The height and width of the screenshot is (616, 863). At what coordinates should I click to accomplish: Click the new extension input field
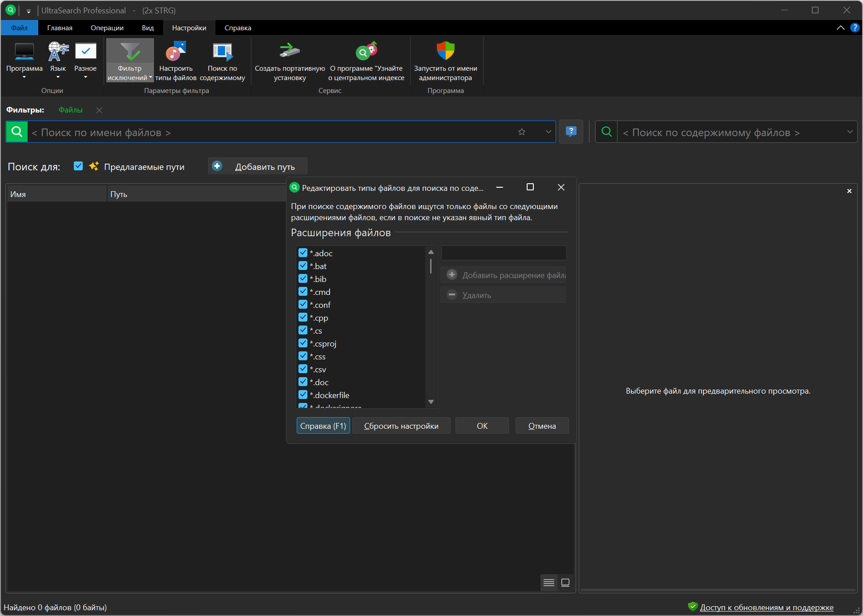click(x=504, y=253)
